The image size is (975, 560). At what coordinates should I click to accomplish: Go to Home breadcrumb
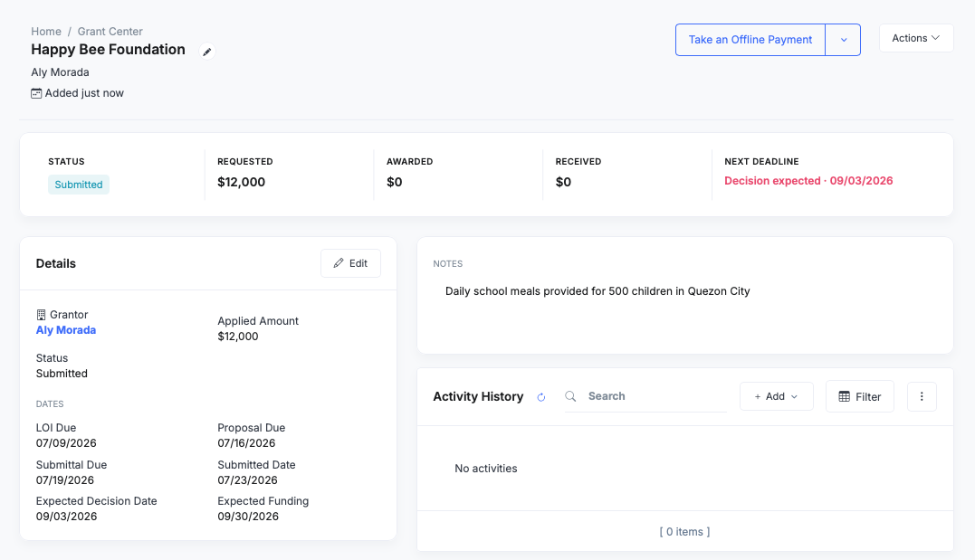[x=46, y=31]
